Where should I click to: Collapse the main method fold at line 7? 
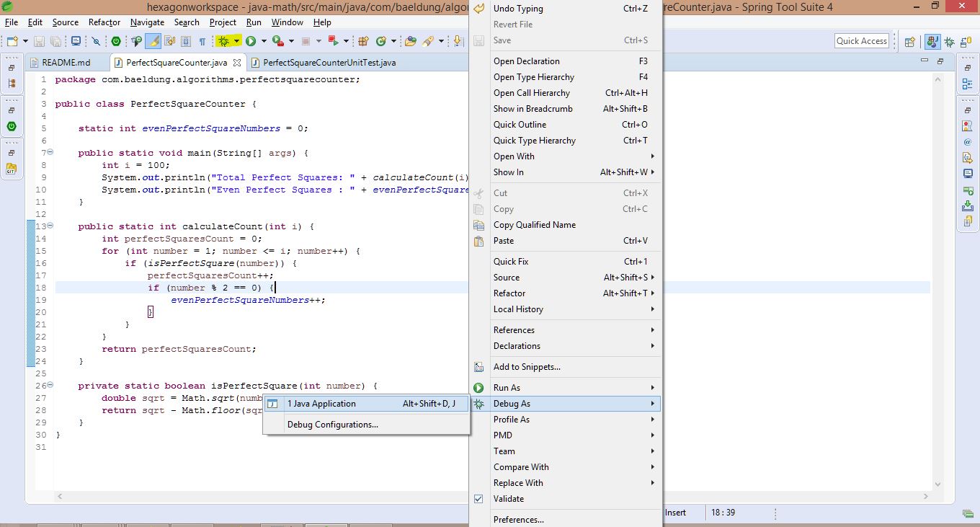tap(50, 153)
